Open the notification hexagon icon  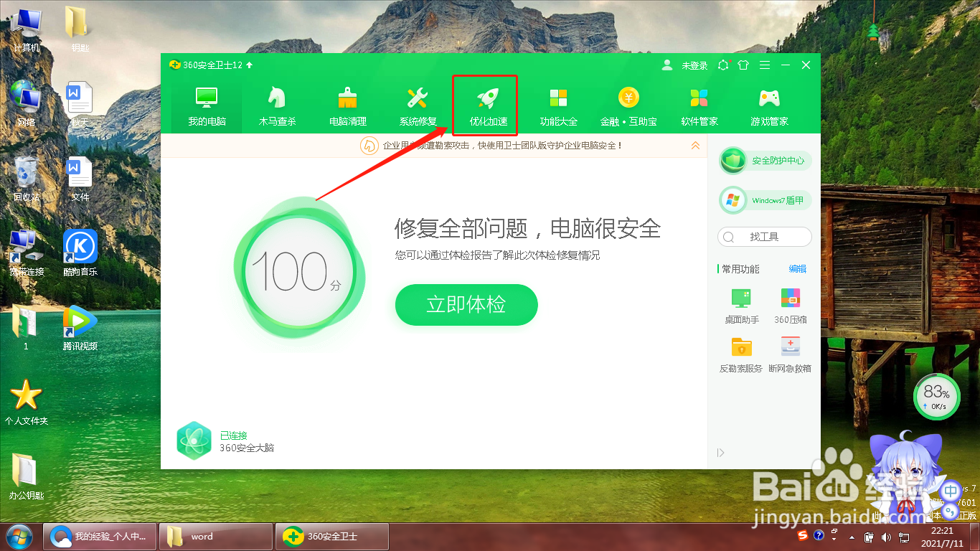pos(723,65)
